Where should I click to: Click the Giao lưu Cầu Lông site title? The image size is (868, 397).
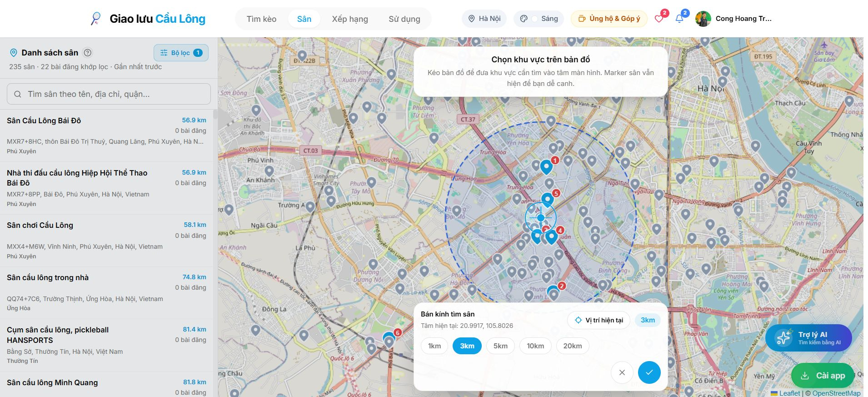tap(157, 19)
